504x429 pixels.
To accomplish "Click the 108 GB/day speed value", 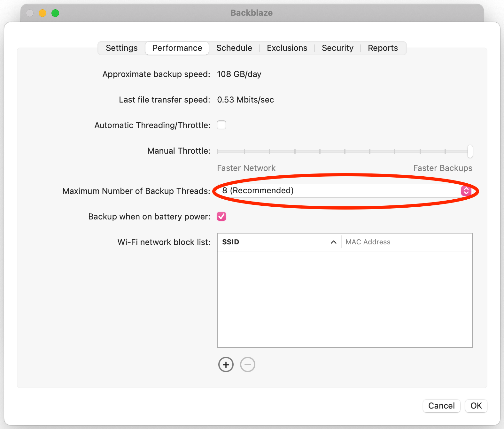I will [x=239, y=74].
